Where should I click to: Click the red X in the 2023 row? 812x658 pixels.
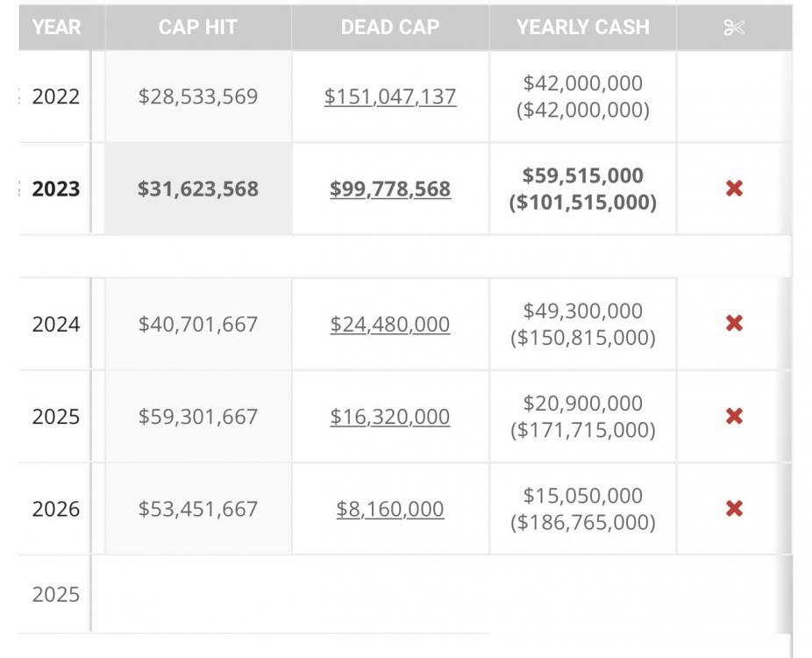734,188
